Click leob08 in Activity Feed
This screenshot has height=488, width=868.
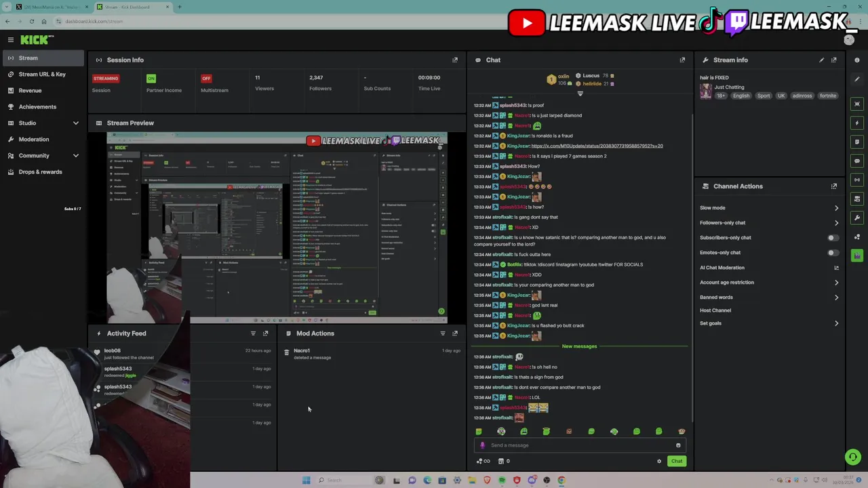click(x=113, y=350)
